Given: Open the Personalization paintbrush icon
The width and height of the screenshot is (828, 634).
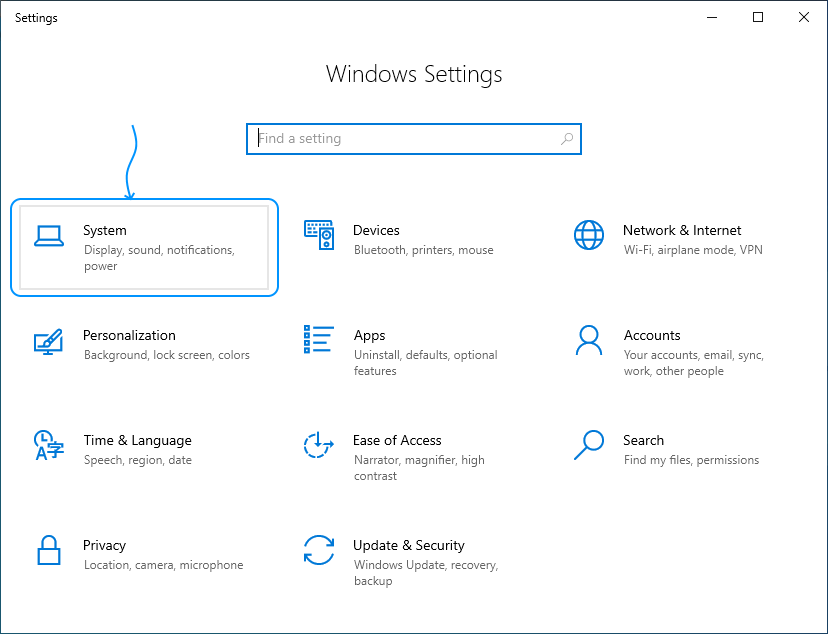Looking at the screenshot, I should [x=49, y=342].
